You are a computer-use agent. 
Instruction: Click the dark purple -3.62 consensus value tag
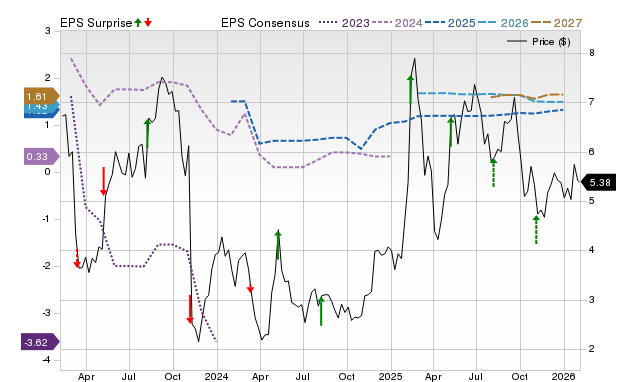[40, 342]
